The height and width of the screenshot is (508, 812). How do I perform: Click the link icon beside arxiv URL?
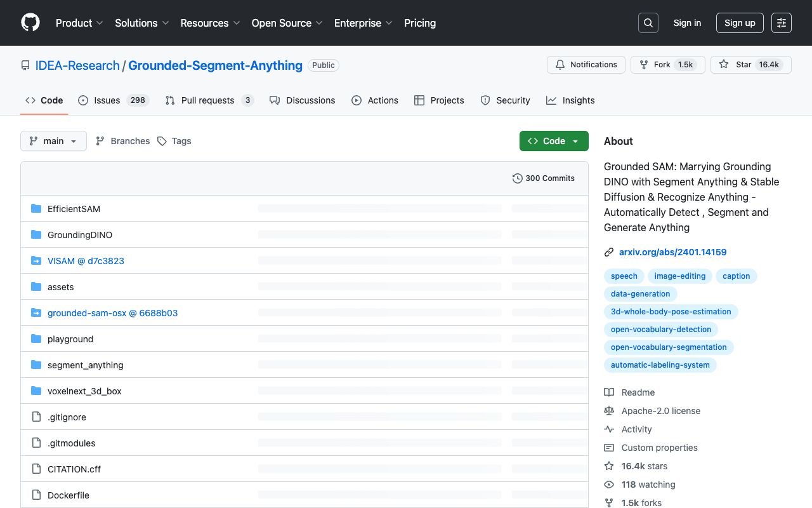pos(609,252)
